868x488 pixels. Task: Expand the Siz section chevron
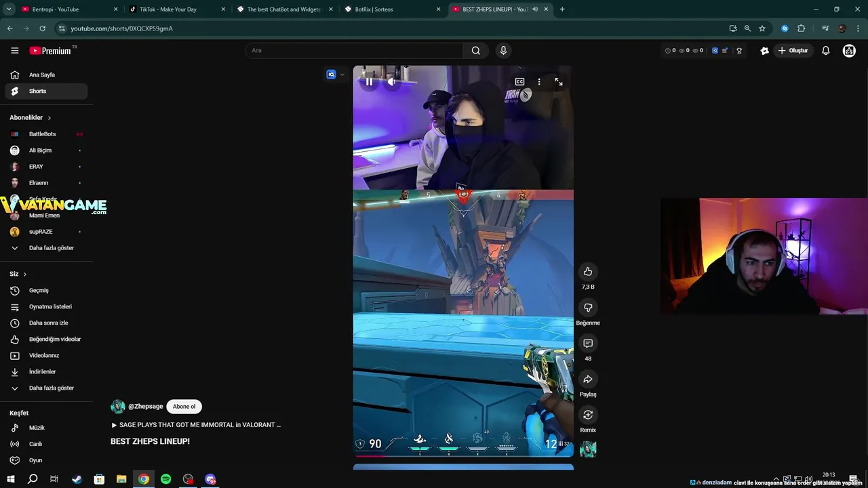coord(25,274)
